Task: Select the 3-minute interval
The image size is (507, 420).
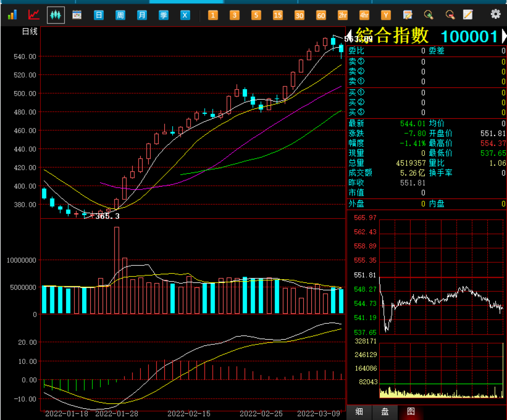Action: 234,15
